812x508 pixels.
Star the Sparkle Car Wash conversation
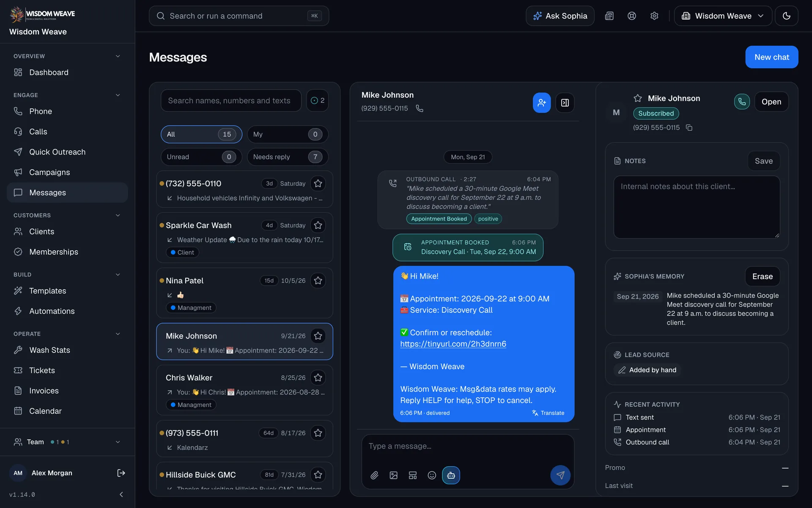coord(318,225)
